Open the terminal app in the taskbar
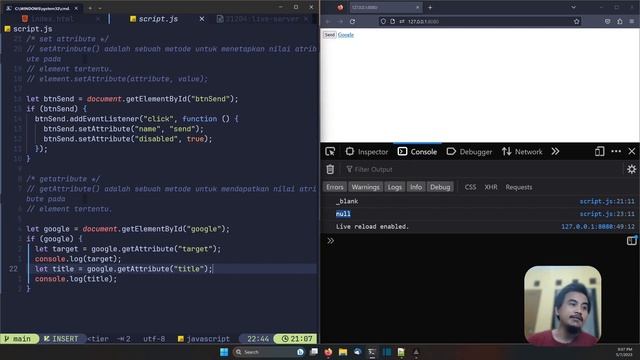 coord(372,352)
